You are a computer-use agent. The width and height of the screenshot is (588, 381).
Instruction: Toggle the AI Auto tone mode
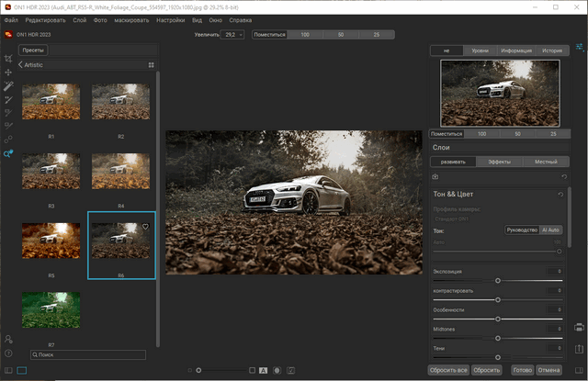pyautogui.click(x=551, y=230)
